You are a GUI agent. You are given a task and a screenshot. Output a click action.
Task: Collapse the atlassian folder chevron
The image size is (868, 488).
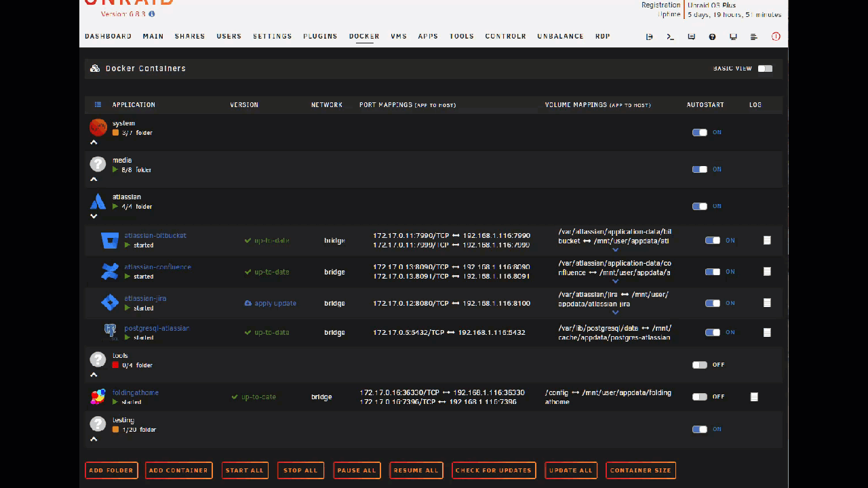point(94,216)
